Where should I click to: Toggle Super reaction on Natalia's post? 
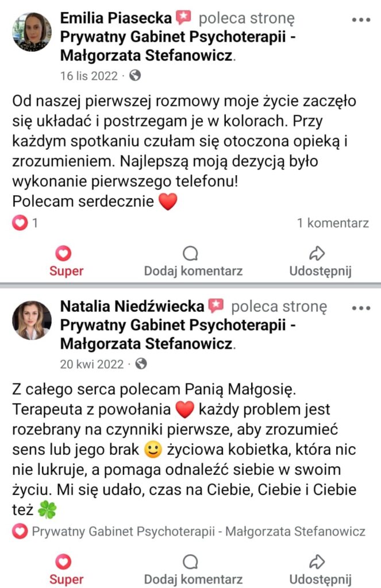coord(66,570)
